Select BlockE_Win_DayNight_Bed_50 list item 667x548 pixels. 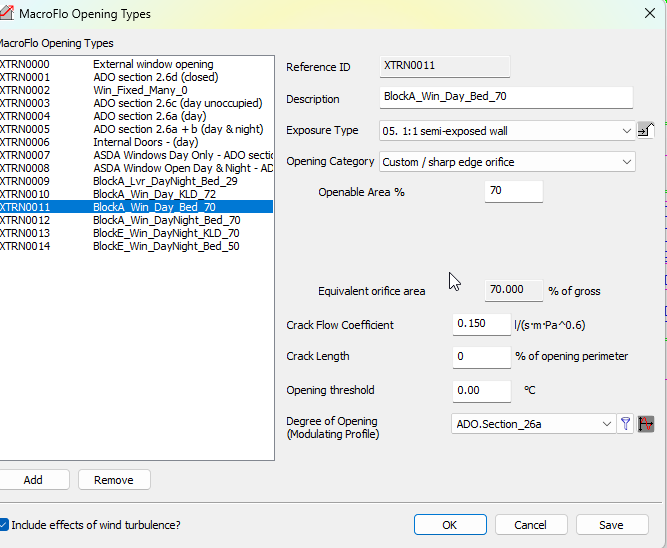point(166,246)
